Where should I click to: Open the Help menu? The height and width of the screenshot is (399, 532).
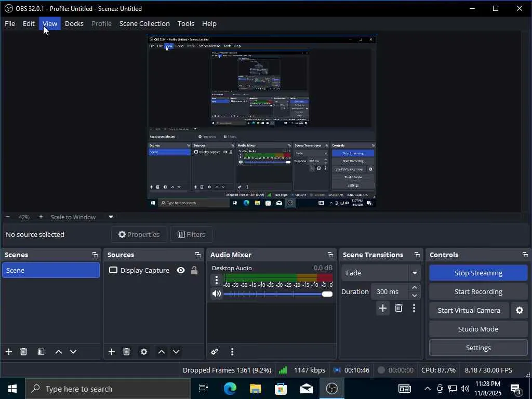tap(209, 24)
